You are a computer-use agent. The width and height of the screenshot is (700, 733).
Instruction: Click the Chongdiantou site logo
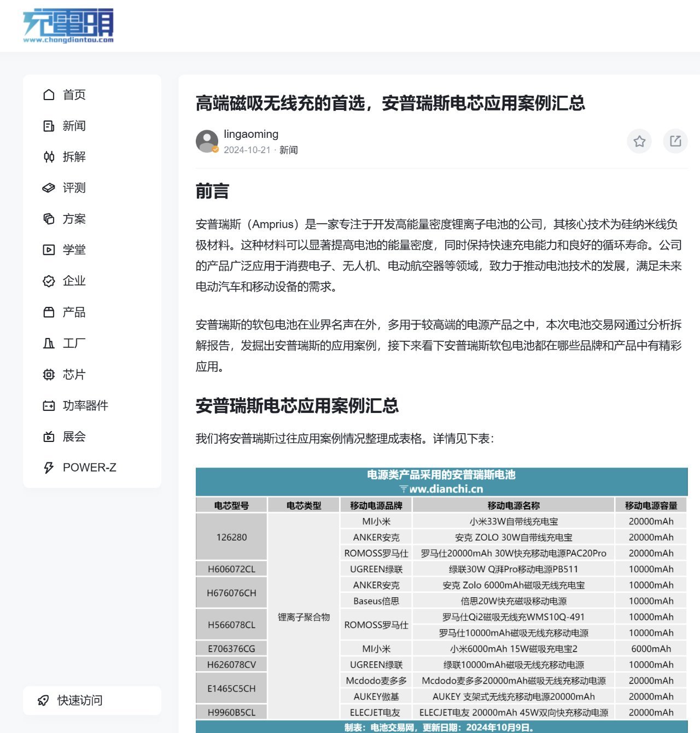click(x=68, y=26)
